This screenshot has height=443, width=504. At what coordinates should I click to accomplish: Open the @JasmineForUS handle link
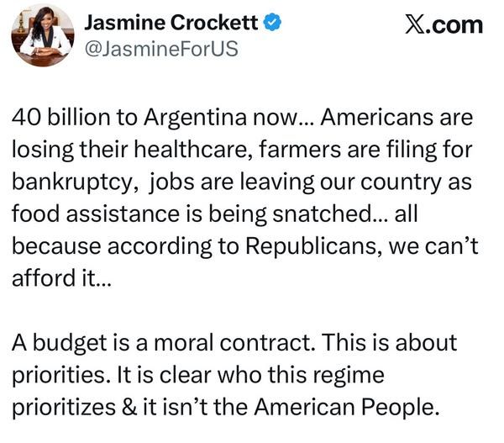click(160, 49)
